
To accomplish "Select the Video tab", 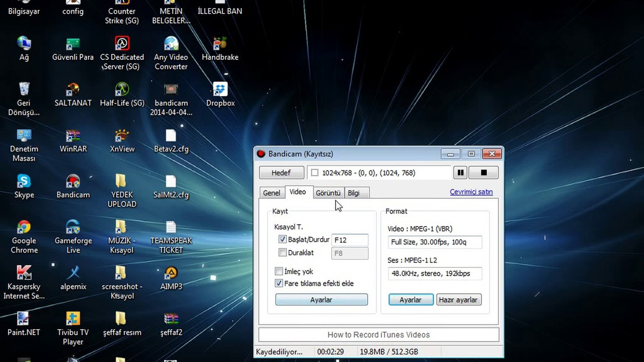I will tap(298, 192).
